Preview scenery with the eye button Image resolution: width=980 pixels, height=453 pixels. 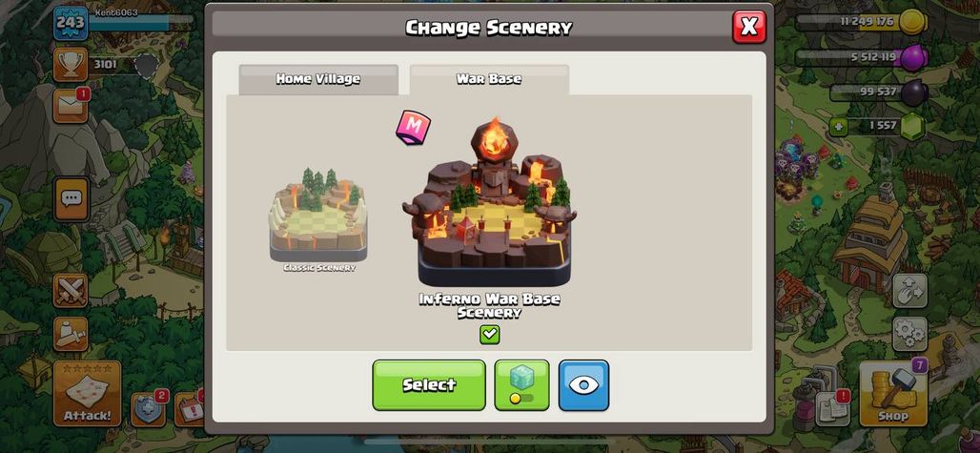[x=583, y=385]
